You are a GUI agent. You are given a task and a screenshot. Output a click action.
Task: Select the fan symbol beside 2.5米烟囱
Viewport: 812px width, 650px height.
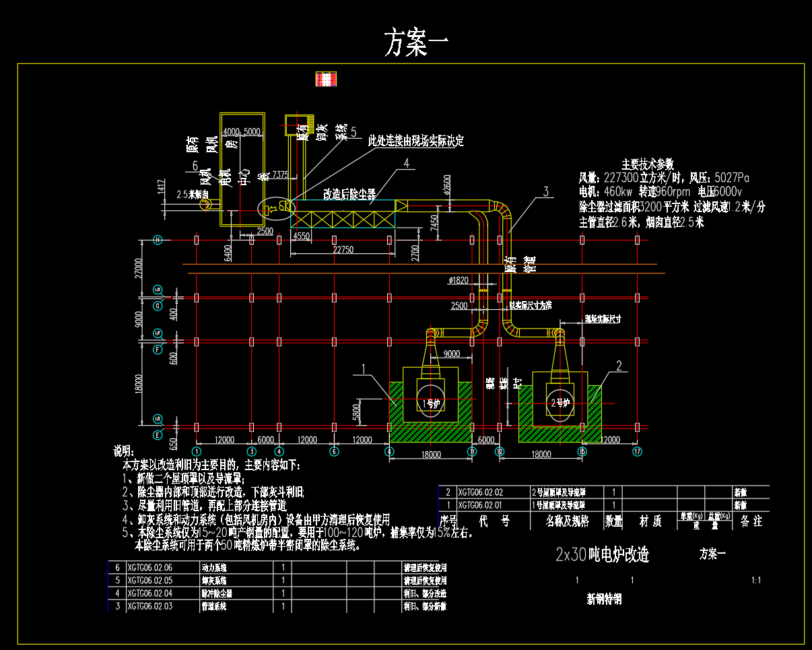[x=205, y=204]
